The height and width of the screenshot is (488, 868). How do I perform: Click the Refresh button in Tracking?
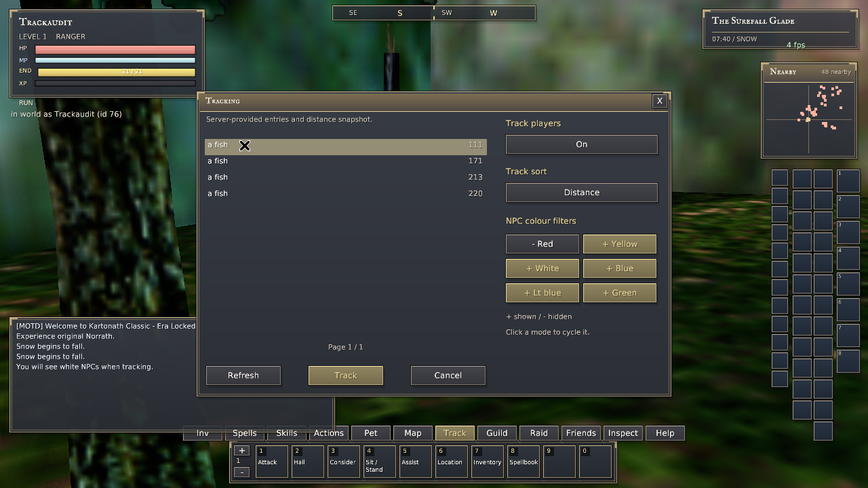243,375
